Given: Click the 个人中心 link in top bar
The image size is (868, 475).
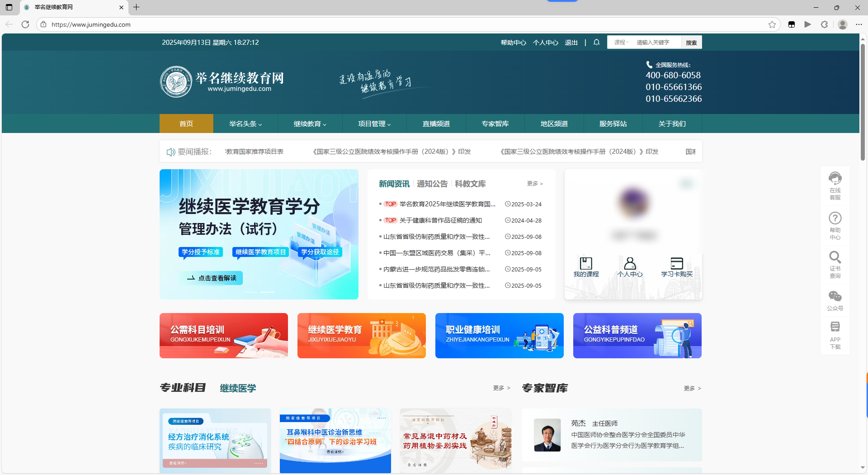Looking at the screenshot, I should pyautogui.click(x=545, y=43).
